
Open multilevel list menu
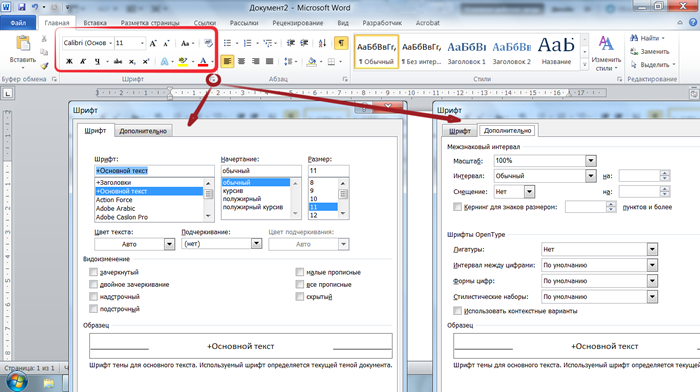tap(268, 43)
